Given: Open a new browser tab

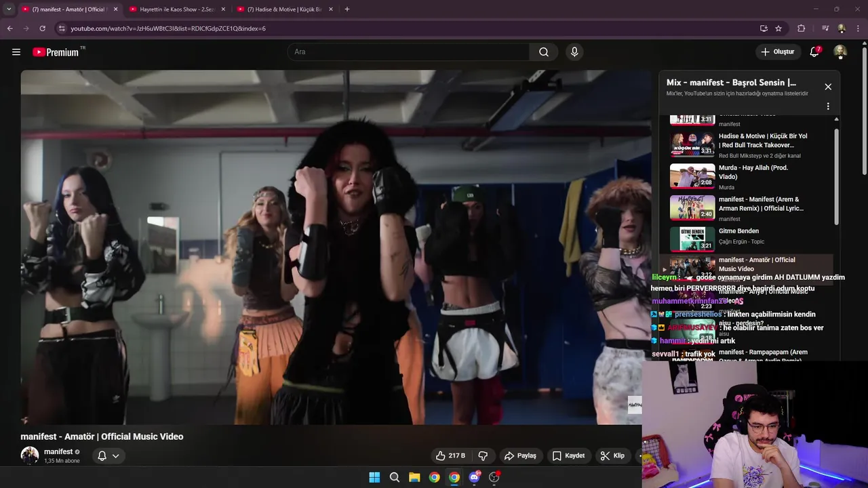Looking at the screenshot, I should 347,9.
